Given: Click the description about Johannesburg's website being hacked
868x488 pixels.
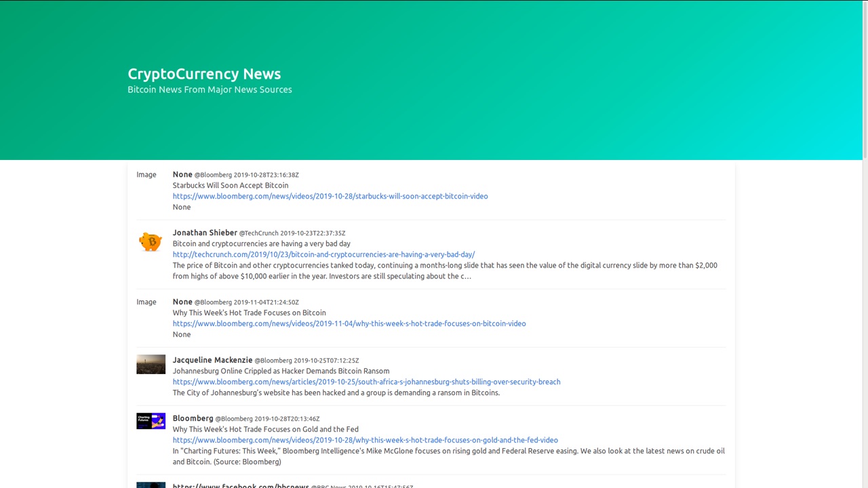Looking at the screenshot, I should [336, 393].
